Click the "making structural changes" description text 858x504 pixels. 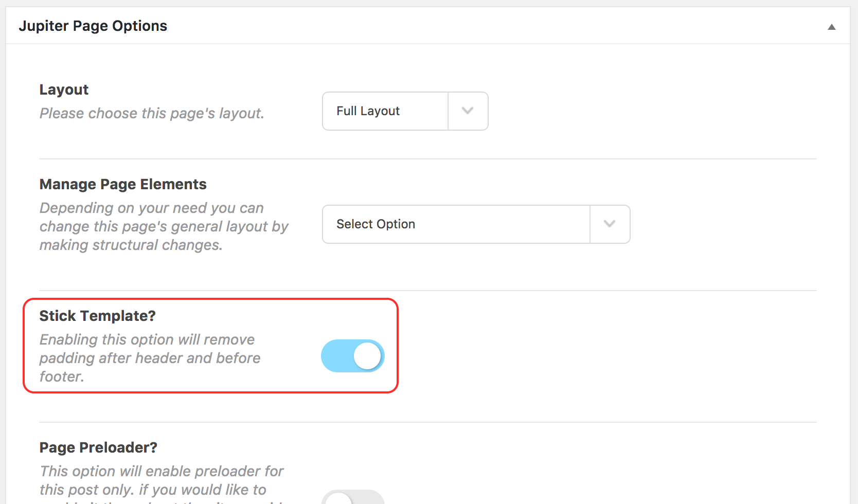[131, 245]
